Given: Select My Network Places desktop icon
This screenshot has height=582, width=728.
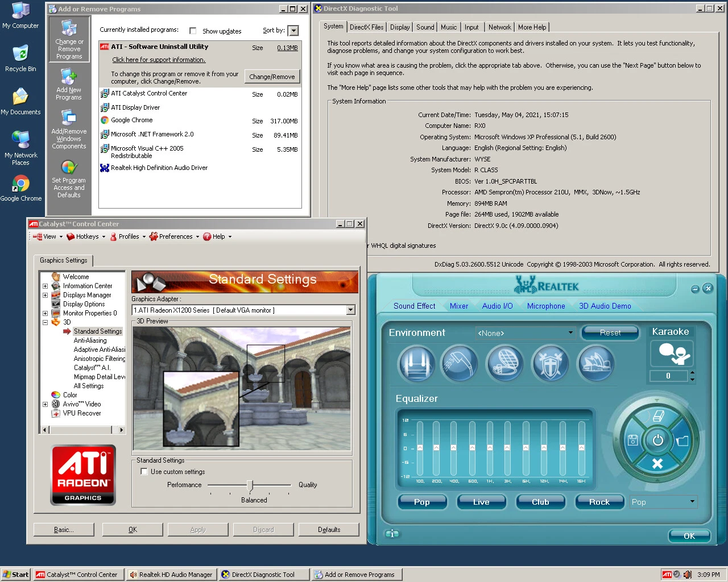Looking at the screenshot, I should pos(20,148).
